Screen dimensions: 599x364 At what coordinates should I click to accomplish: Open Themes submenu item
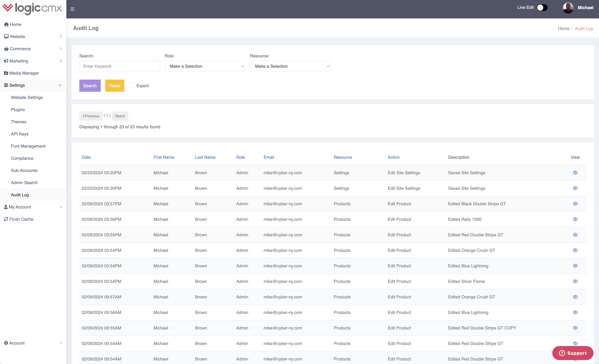[x=18, y=122]
